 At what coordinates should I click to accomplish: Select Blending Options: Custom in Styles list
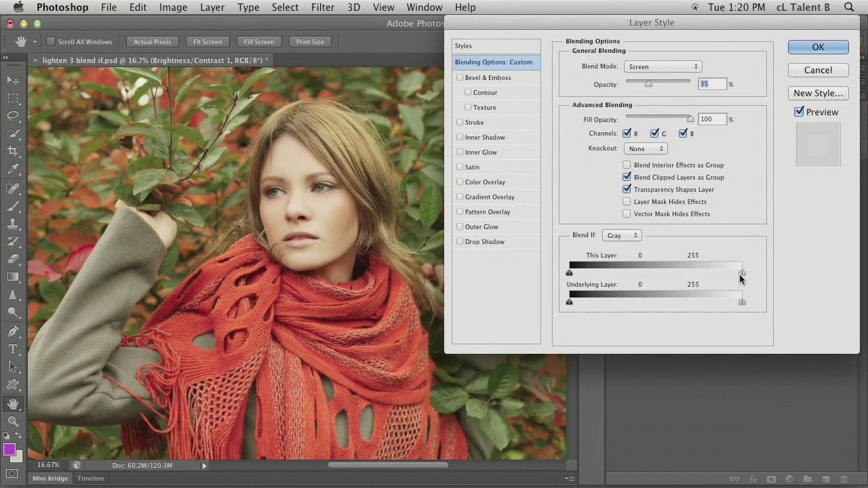(x=496, y=62)
